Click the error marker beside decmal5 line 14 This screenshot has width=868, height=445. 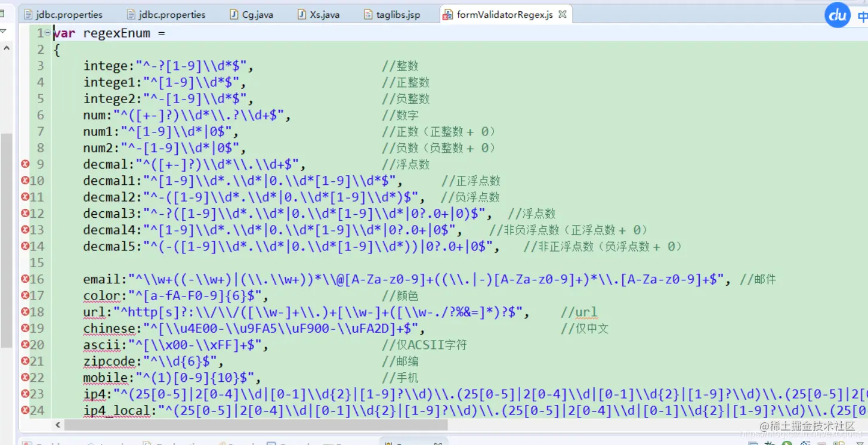25,246
